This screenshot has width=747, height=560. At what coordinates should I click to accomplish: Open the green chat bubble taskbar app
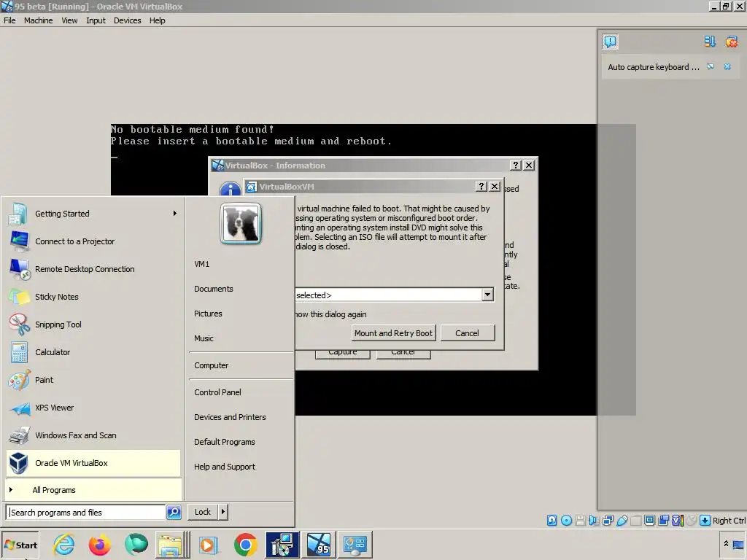click(136, 544)
